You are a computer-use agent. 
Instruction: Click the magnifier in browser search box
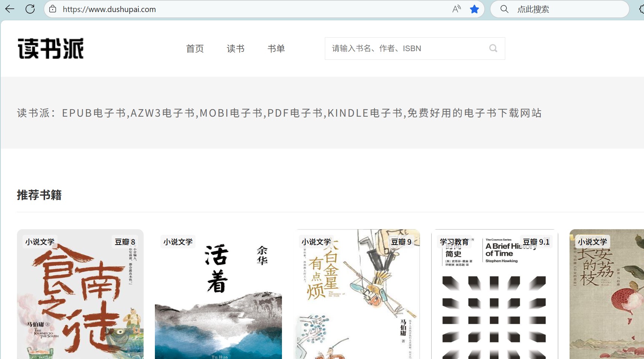tap(505, 9)
